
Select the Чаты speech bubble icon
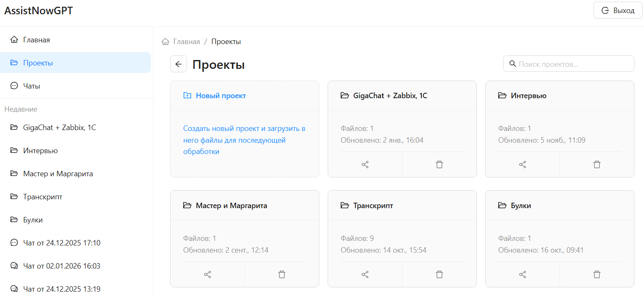pyautogui.click(x=14, y=86)
